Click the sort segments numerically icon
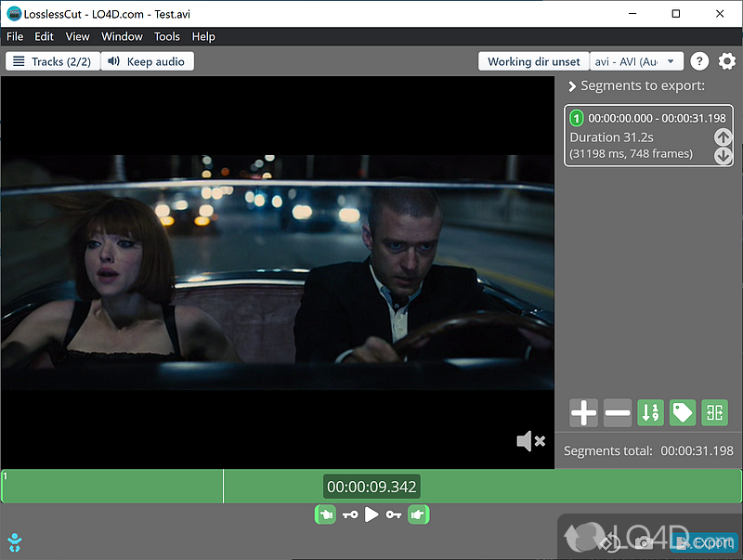Screen dimensions: 743x560 650,413
